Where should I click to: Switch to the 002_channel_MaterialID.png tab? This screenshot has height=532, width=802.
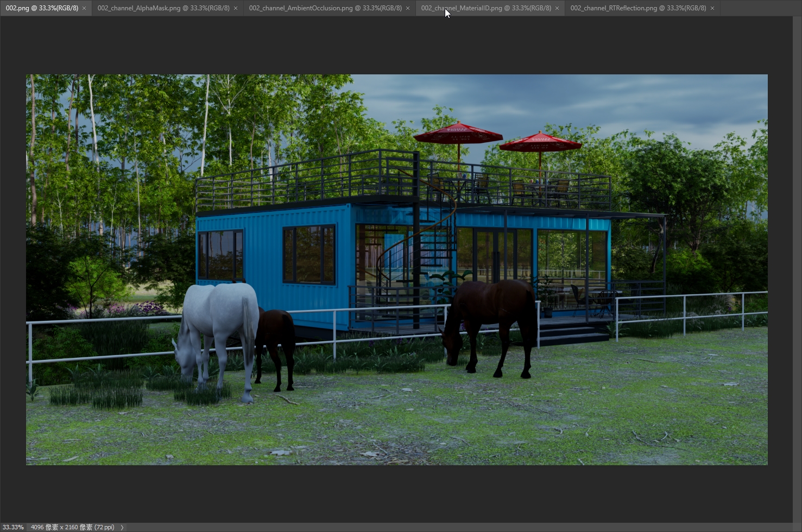[x=486, y=8]
